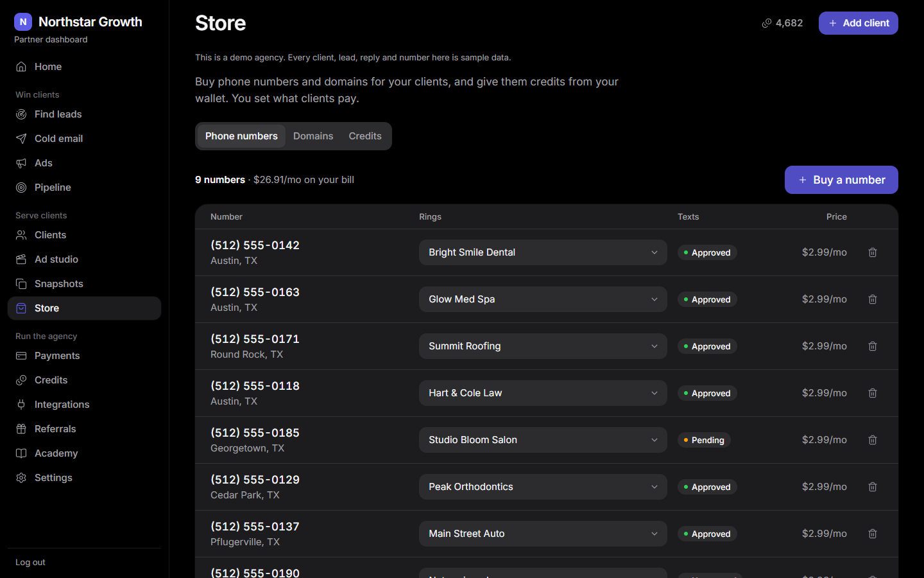Open the Academy sidebar item
Viewport: 924px width, 578px height.
[x=84, y=453]
